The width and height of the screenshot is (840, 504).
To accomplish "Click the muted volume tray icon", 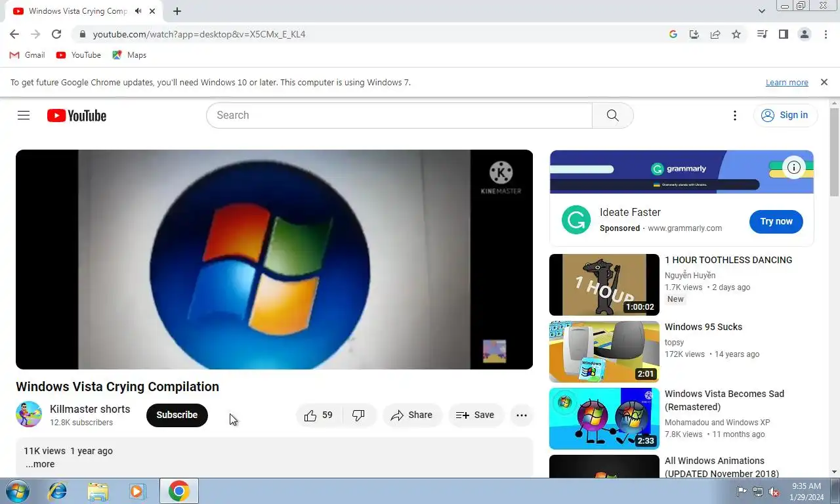I will click(774, 492).
